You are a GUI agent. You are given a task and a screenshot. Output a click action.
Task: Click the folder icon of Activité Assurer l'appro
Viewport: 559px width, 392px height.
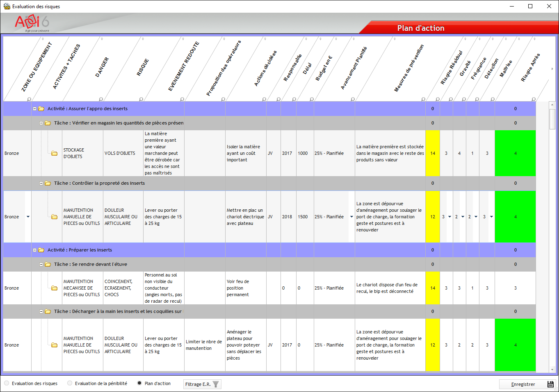41,109
